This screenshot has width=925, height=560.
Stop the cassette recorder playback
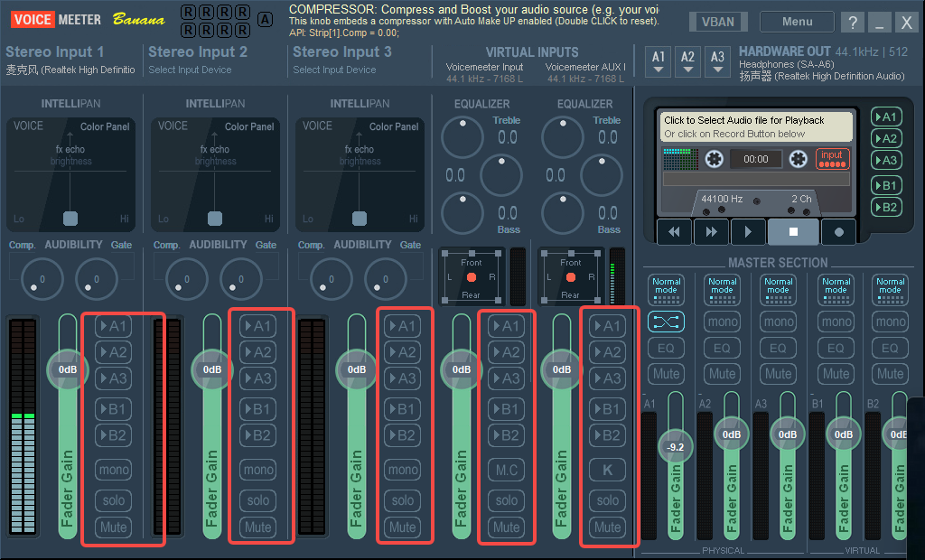click(793, 232)
